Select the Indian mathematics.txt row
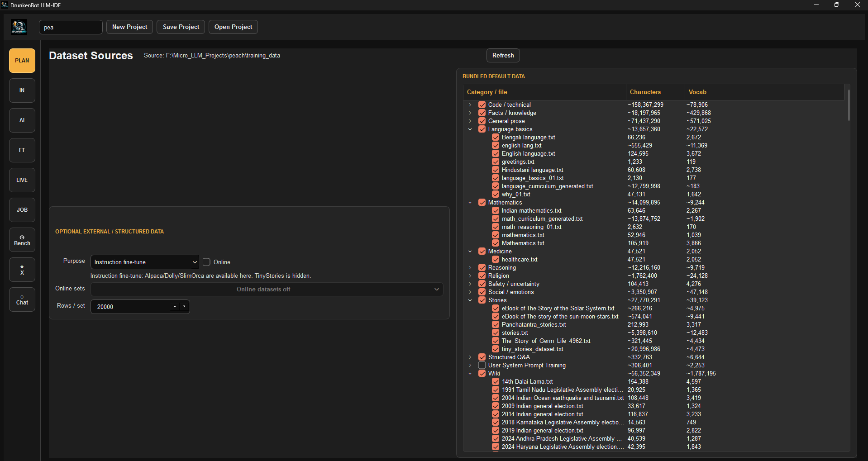Image resolution: width=868 pixels, height=461 pixels. pyautogui.click(x=653, y=210)
